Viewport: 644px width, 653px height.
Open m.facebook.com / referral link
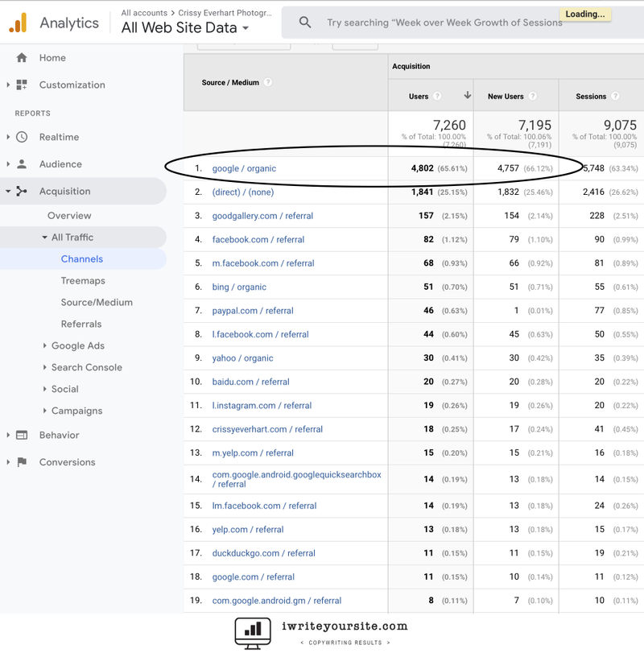coord(263,263)
